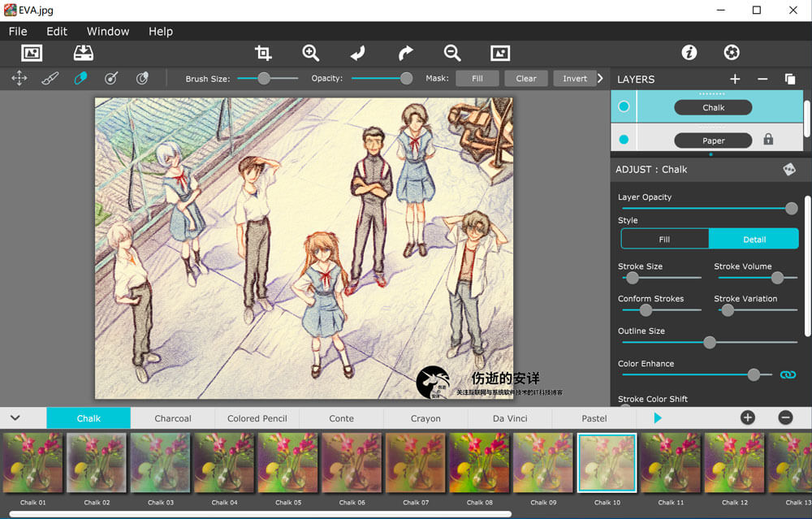Click the Paper layer lock icon
This screenshot has height=519, width=812.
coord(768,139)
